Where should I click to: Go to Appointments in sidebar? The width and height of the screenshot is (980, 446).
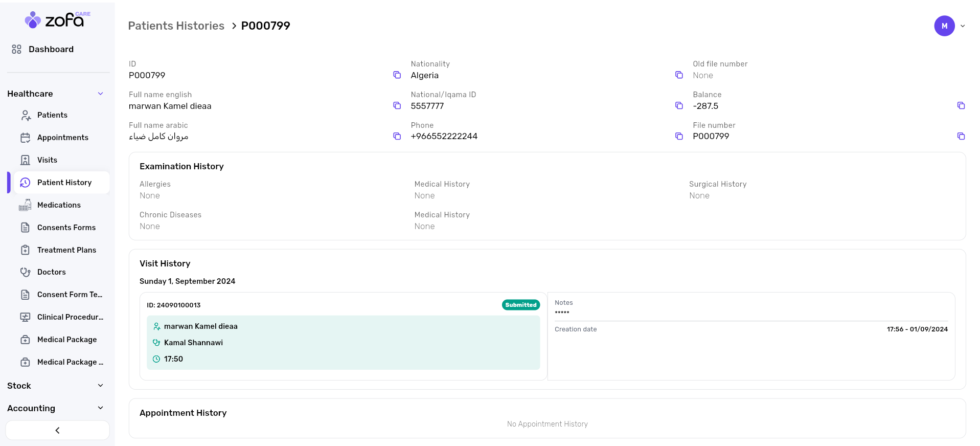pos(62,138)
